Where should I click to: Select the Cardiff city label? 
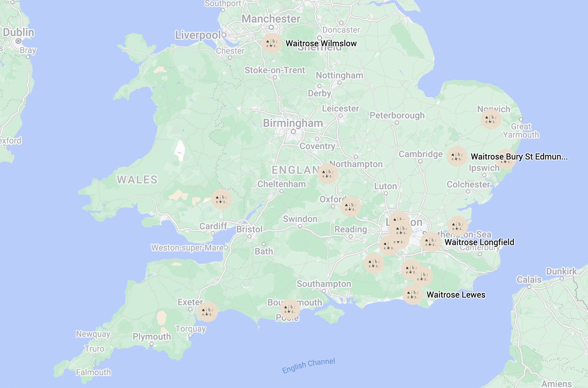point(213,226)
